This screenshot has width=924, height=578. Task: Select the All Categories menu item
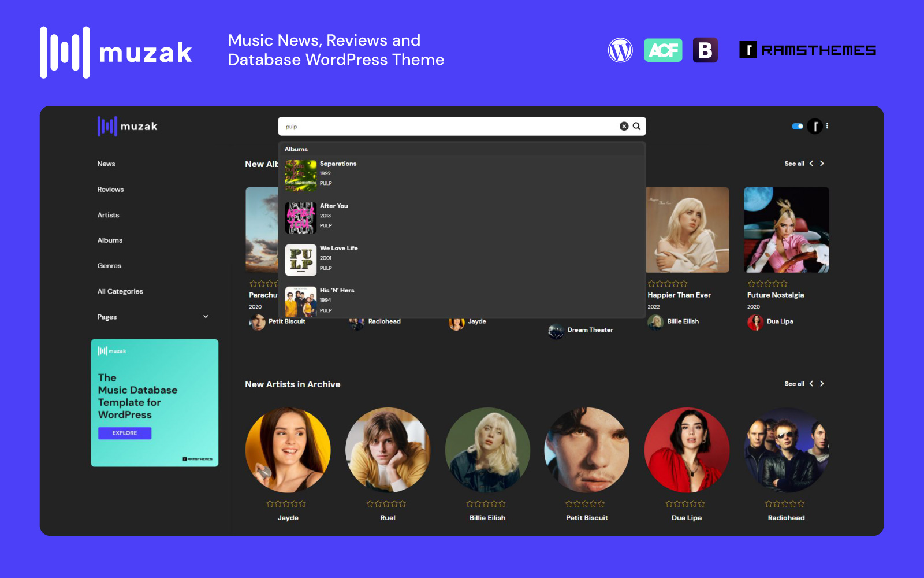point(120,291)
